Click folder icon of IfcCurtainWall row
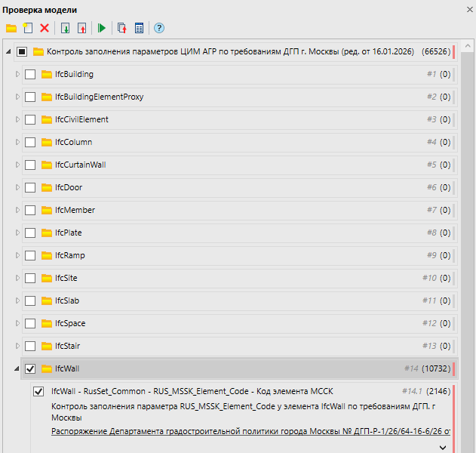 (47, 165)
